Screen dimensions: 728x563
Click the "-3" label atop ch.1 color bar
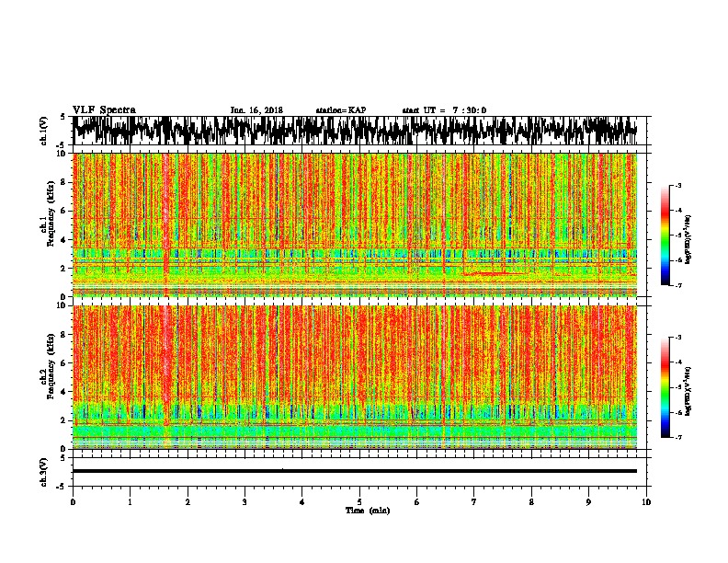pyautogui.click(x=678, y=186)
